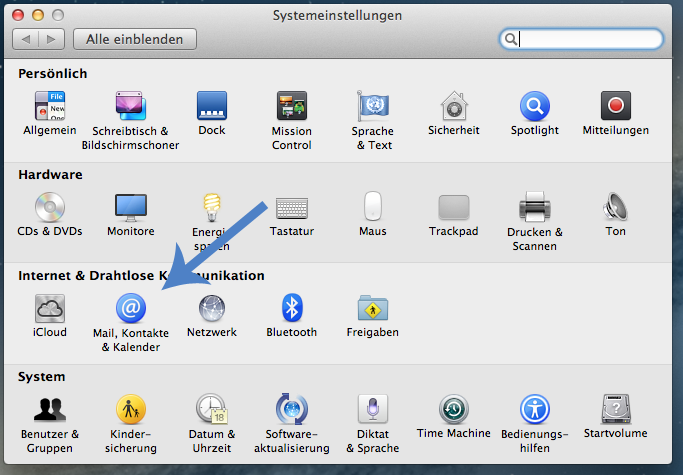Open Mission Control settings
This screenshot has height=475, width=683.
[291, 107]
